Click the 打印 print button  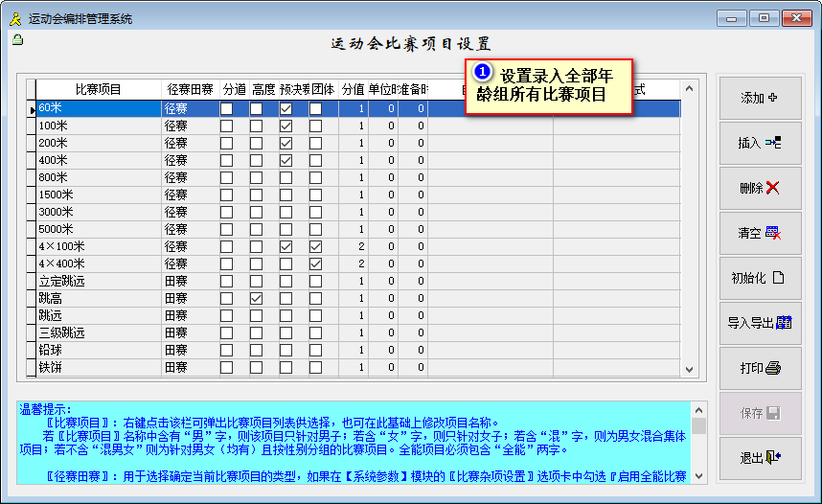(x=758, y=368)
